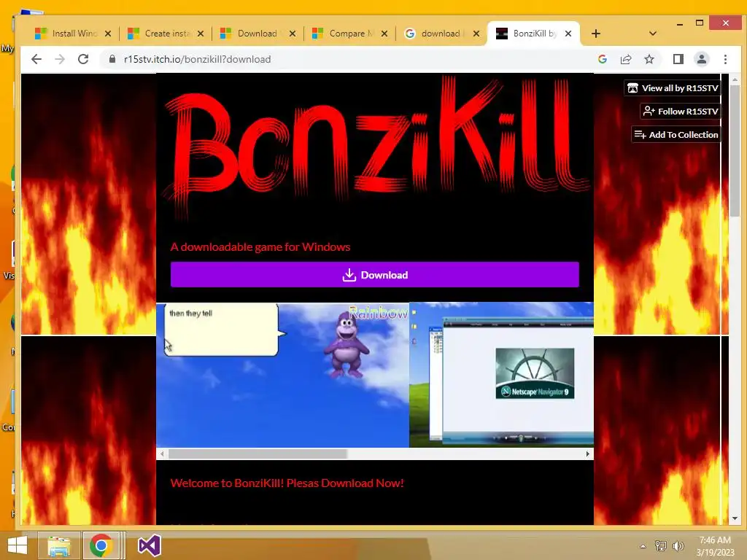Click the screenshot gallery horizontal scrollbar thumb
The height and width of the screenshot is (560, 747).
pos(258,454)
